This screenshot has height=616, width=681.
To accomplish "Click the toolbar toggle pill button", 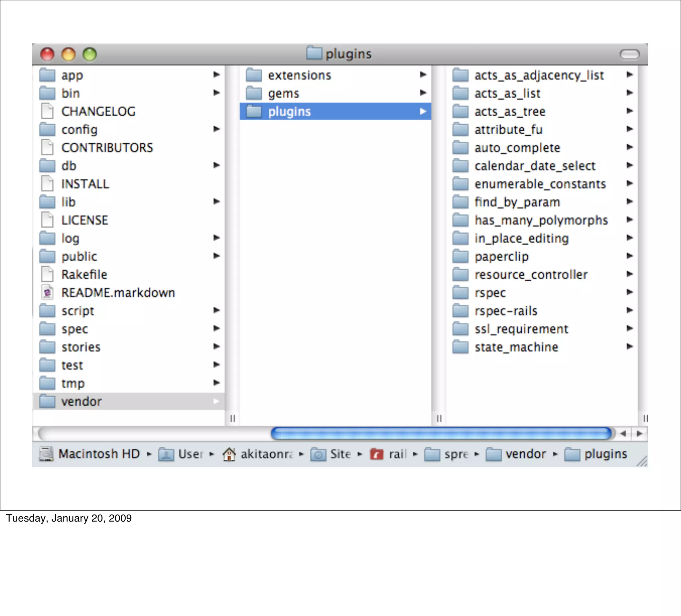I will coord(630,54).
